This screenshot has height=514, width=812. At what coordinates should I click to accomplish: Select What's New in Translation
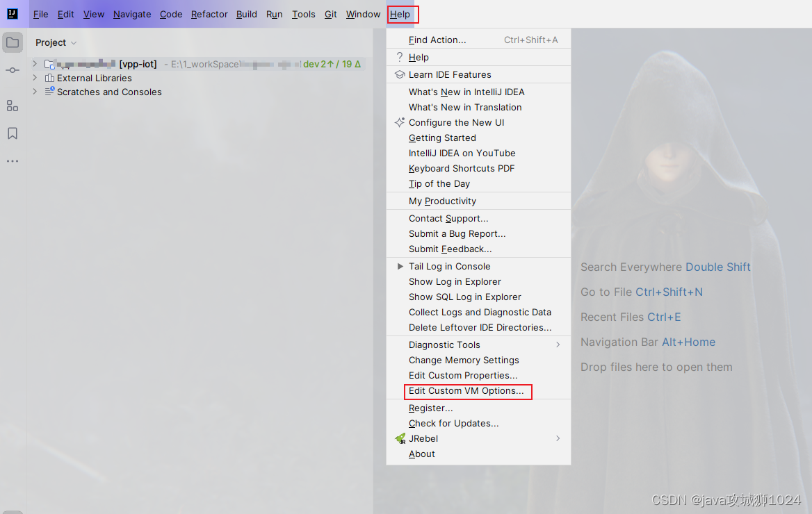(x=478, y=107)
